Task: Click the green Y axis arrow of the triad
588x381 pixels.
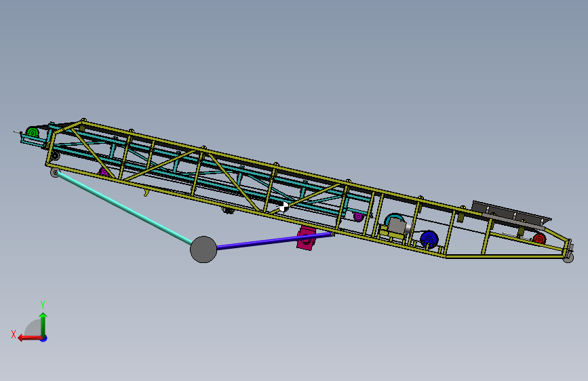Action: (43, 325)
